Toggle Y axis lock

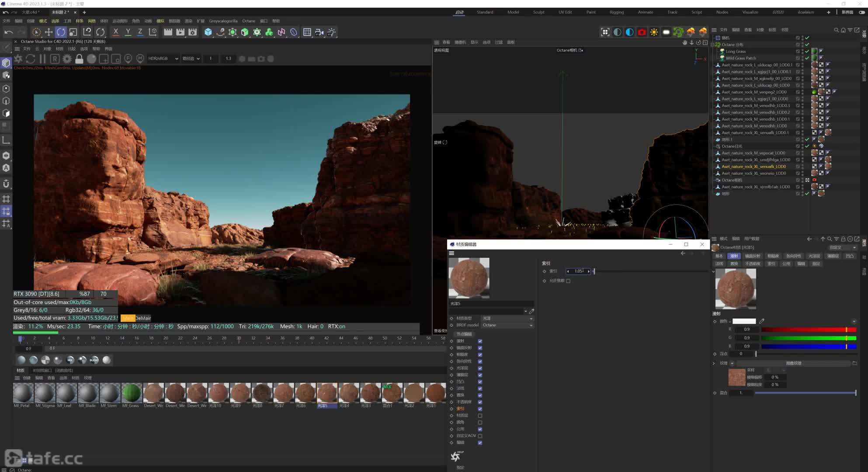(128, 32)
